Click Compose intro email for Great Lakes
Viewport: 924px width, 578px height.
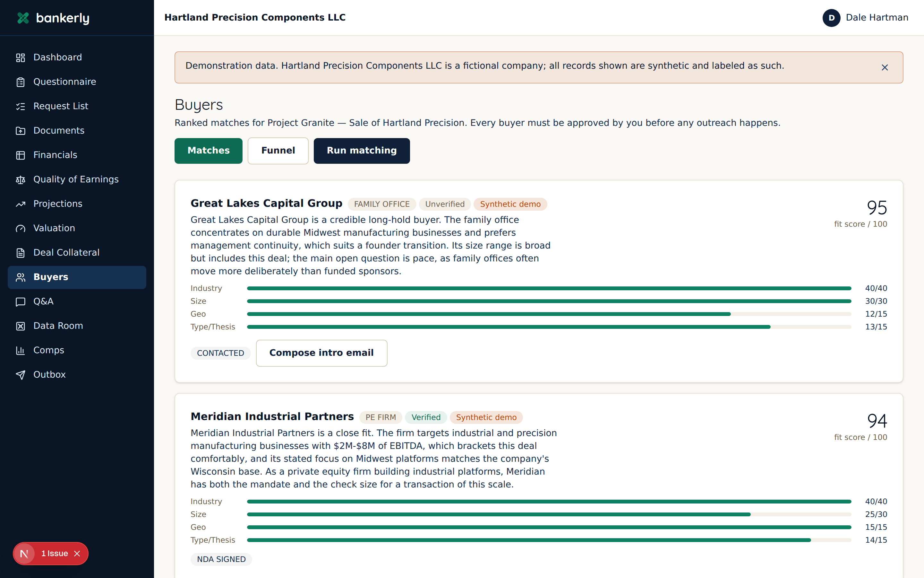[x=321, y=353]
